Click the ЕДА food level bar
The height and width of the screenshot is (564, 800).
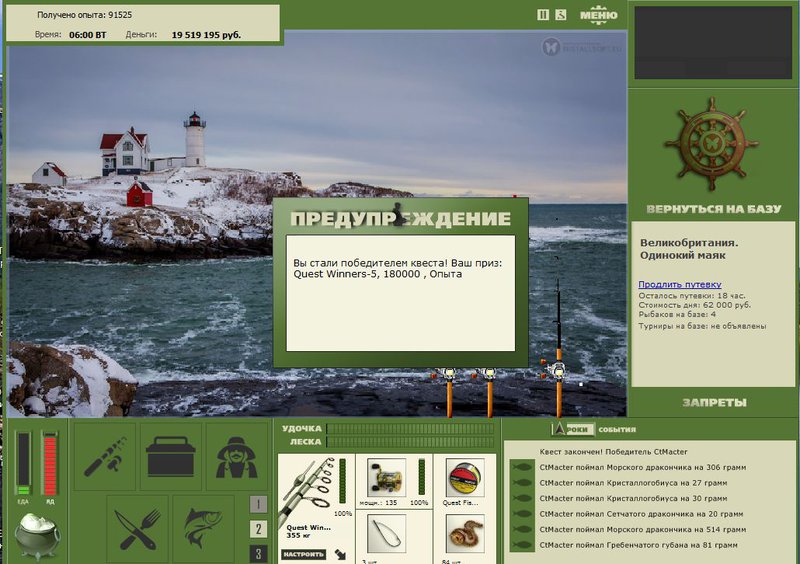pos(23,463)
